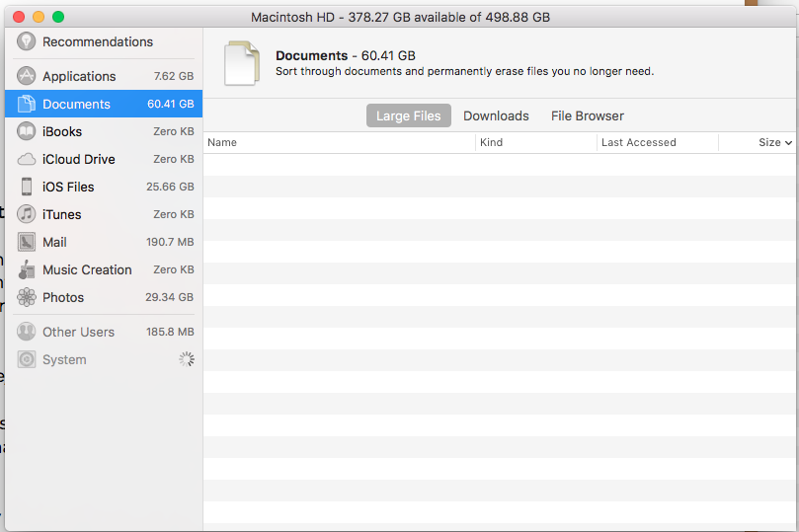This screenshot has height=532, width=799.
Task: Open the Recommendations section
Action: pos(98,41)
